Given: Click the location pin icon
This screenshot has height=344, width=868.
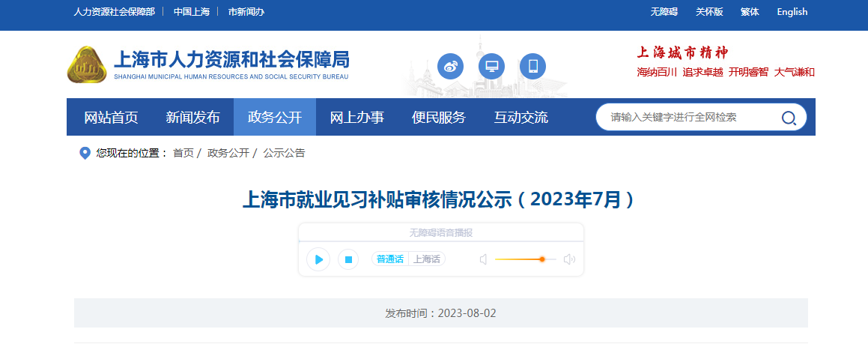Looking at the screenshot, I should click(x=85, y=154).
